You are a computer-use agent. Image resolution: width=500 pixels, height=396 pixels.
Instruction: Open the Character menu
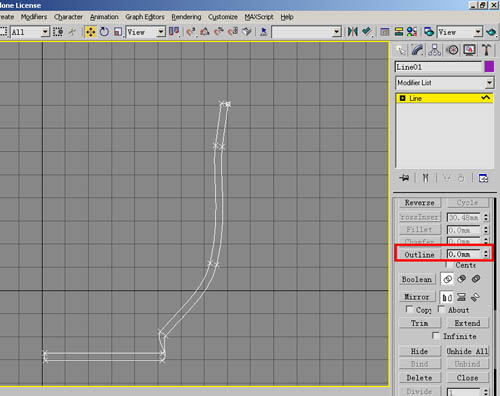(68, 17)
